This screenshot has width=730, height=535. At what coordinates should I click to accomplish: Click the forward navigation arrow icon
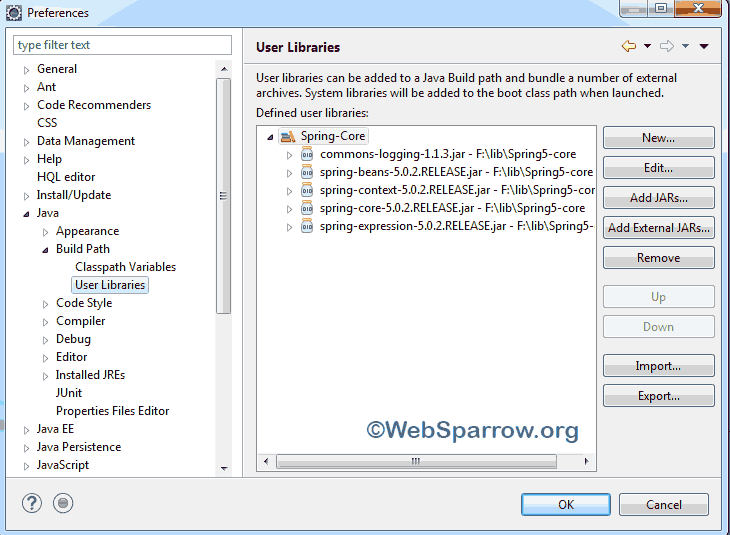click(667, 46)
